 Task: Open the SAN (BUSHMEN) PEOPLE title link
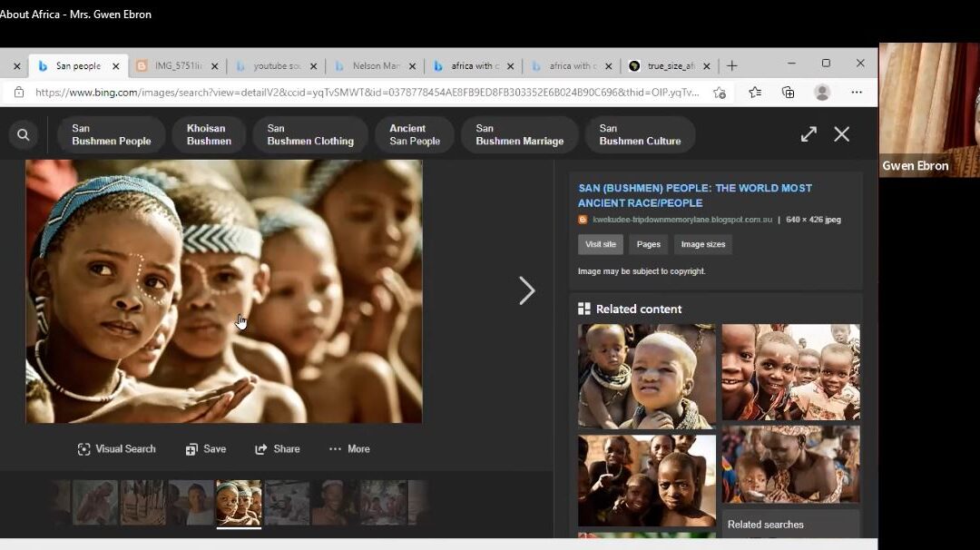(x=695, y=196)
